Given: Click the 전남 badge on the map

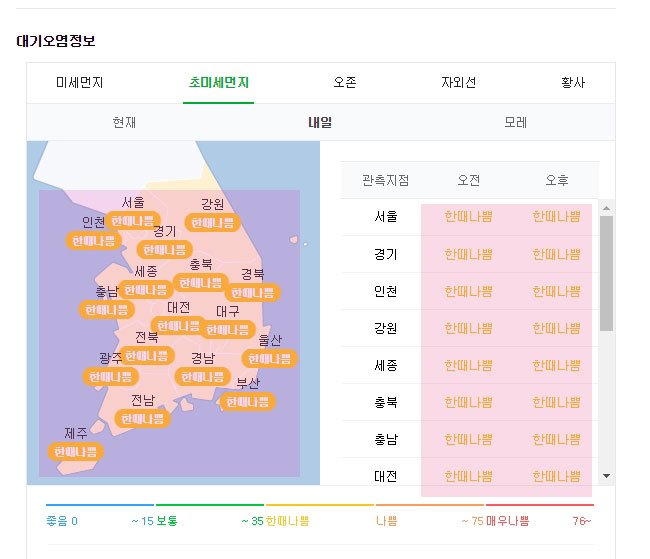Looking at the screenshot, I should coord(142,419).
